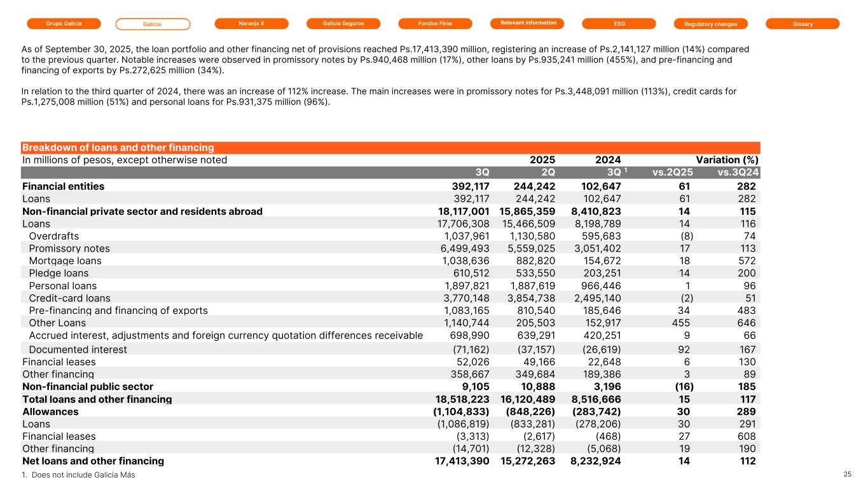Open the Fondos Fima section
The width and height of the screenshot is (868, 488).
tap(435, 24)
